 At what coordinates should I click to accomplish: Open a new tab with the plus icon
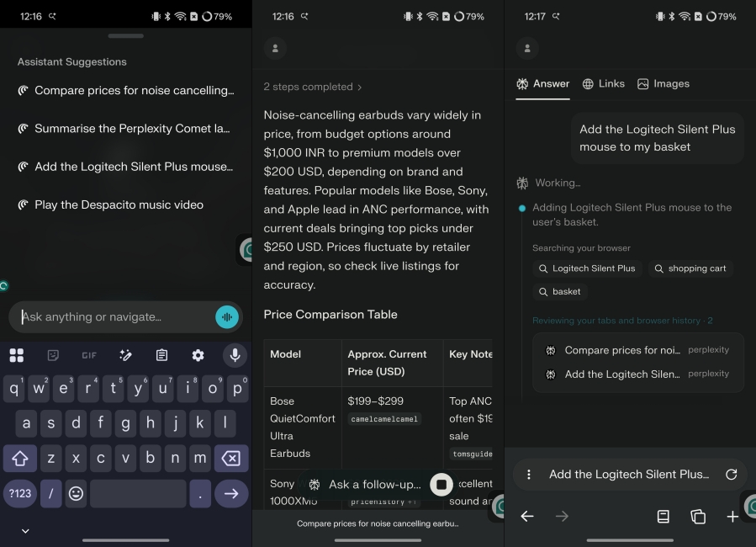(732, 517)
